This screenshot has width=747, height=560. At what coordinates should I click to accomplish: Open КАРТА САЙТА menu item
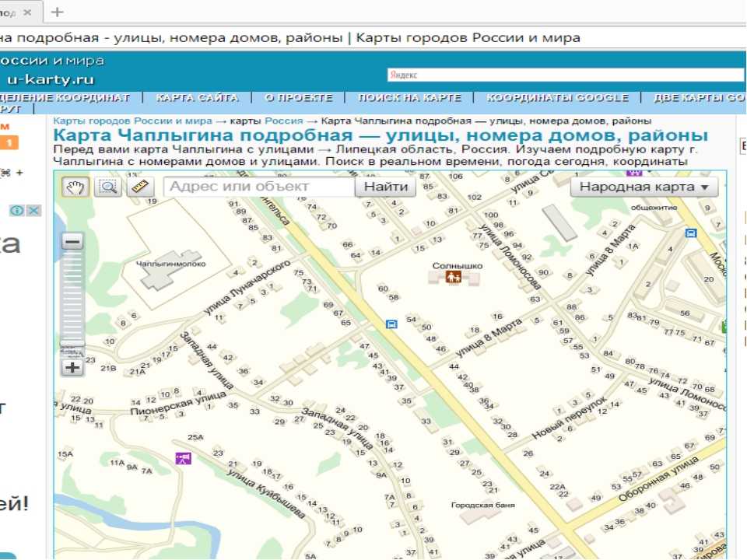pyautogui.click(x=197, y=98)
